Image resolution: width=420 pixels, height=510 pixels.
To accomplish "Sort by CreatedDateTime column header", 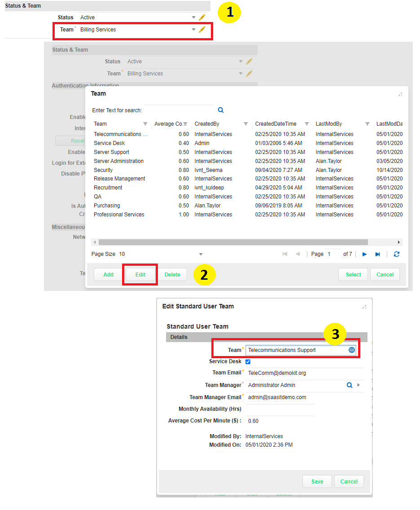I will (276, 124).
